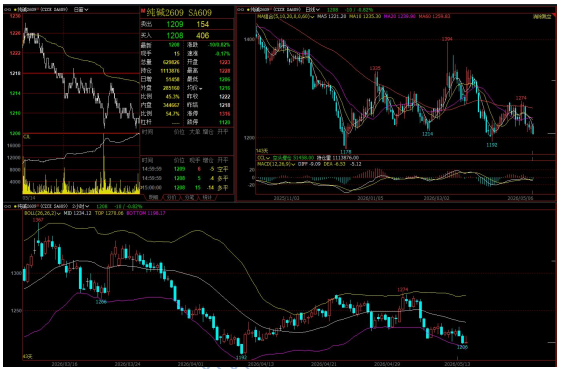
Task: Click the red M icon beside 纯碱2609
Action: click(x=143, y=12)
